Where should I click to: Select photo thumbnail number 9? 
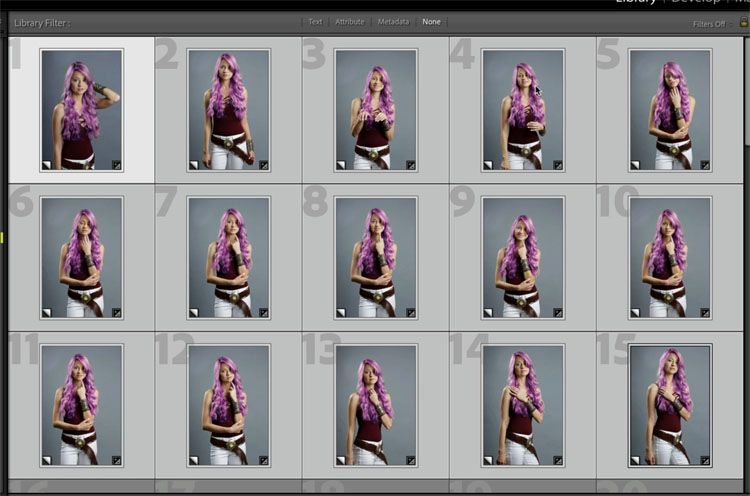523,258
